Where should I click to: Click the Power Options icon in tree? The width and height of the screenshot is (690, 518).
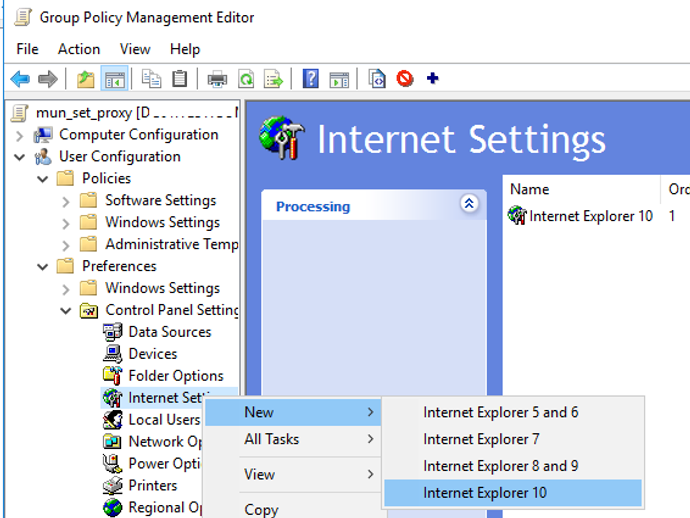pos(112,463)
